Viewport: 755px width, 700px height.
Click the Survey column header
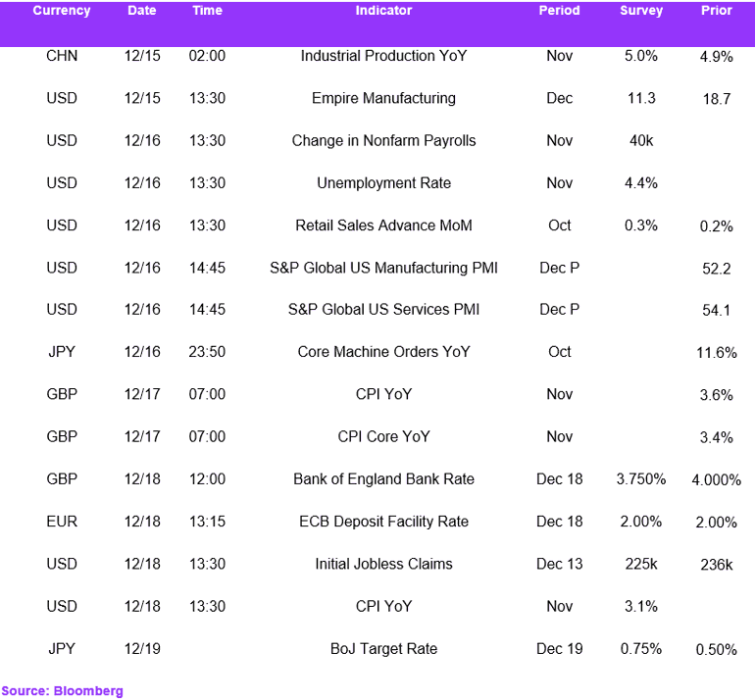(641, 11)
